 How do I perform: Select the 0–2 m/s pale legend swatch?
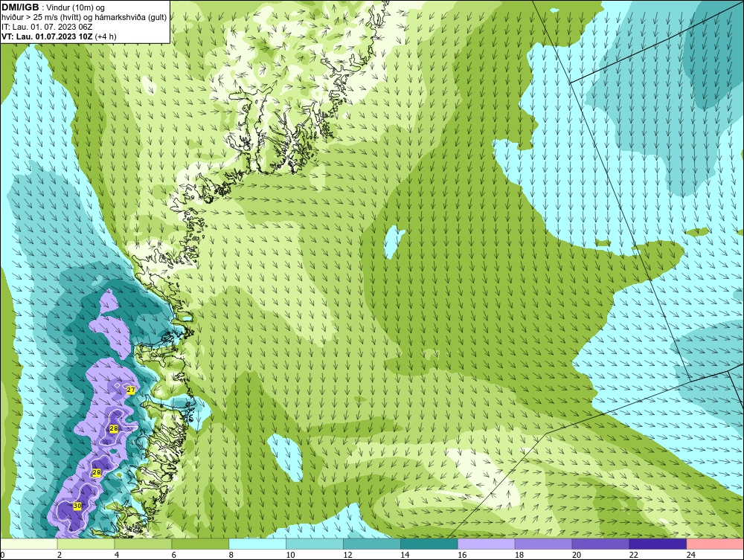29,544
